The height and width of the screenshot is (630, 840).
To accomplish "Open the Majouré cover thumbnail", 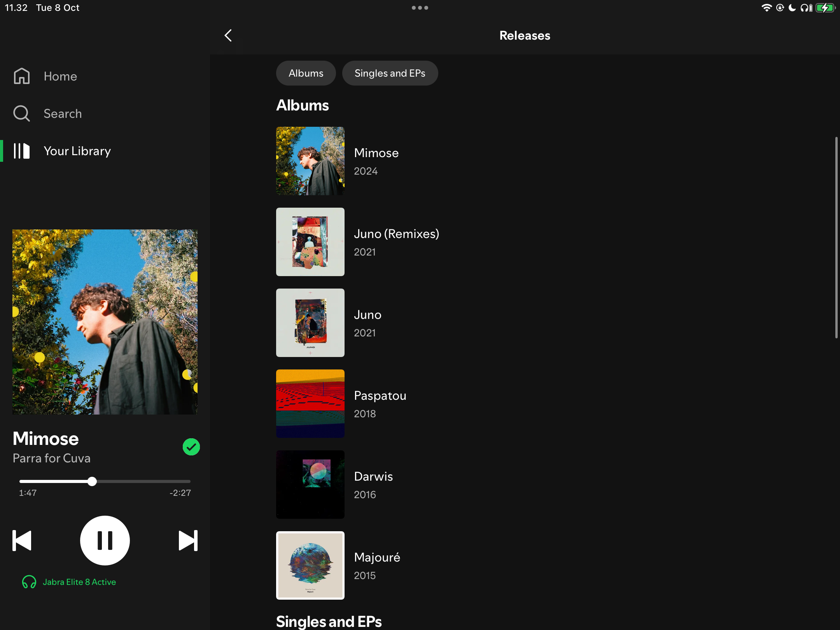I will tap(310, 565).
